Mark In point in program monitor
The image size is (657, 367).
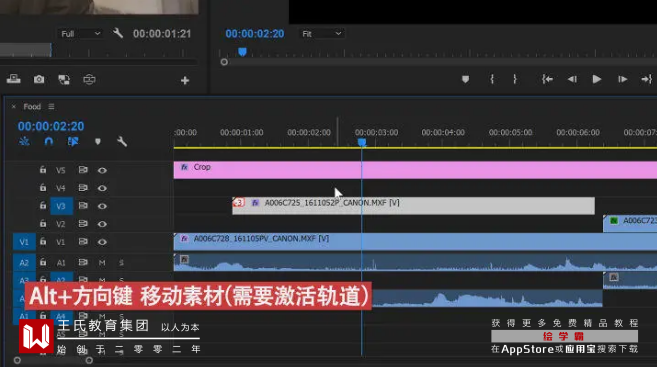[x=492, y=79]
